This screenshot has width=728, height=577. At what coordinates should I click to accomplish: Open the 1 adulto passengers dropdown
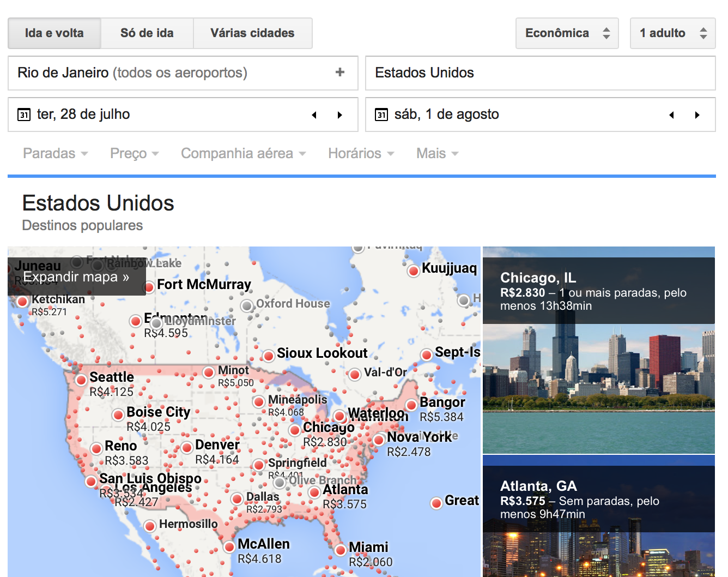[672, 33]
